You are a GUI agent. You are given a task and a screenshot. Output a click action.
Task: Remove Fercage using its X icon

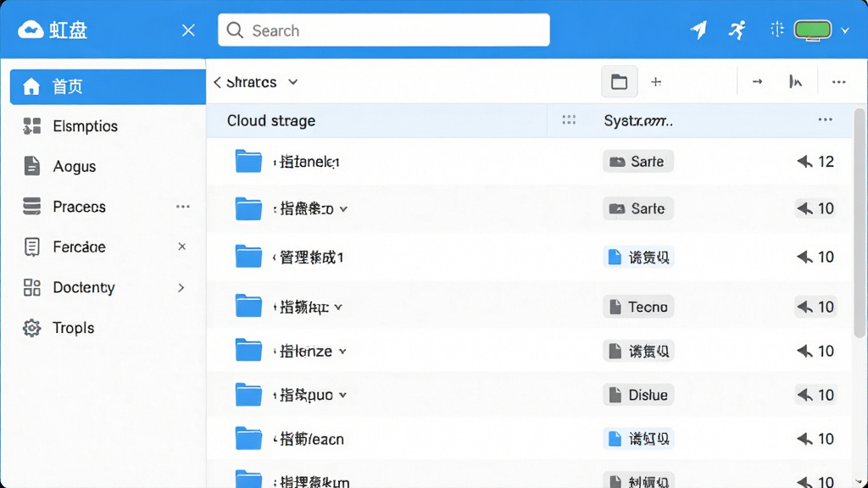pyautogui.click(x=181, y=247)
